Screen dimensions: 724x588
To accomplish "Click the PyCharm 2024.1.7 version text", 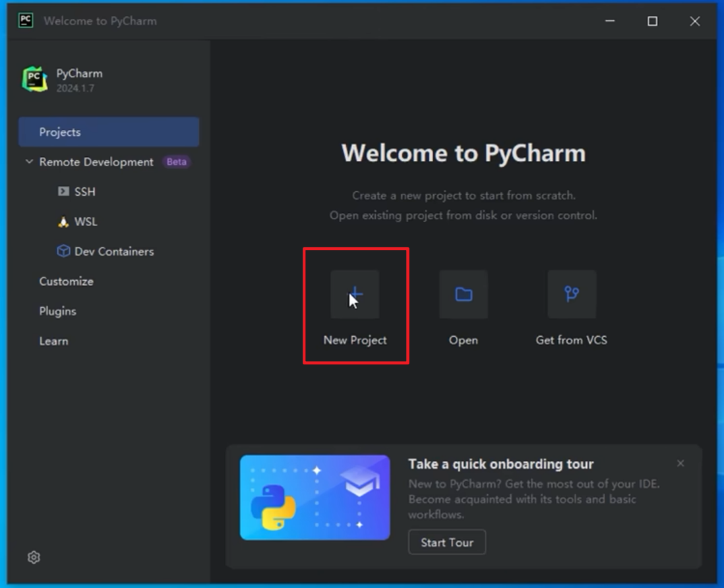I will click(75, 88).
